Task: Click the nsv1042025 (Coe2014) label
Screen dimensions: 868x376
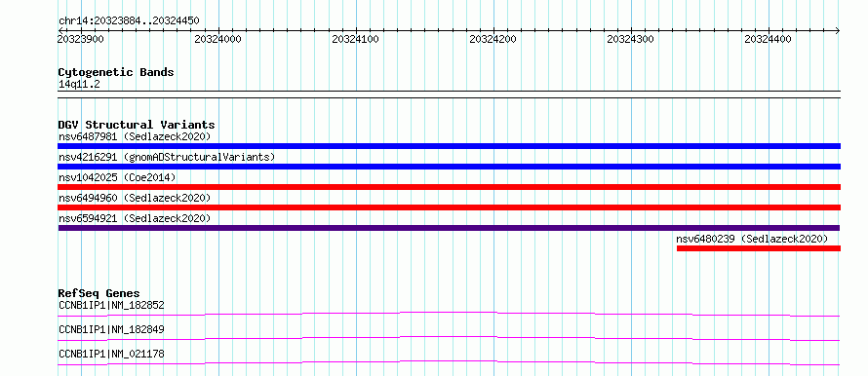Action: point(117,177)
